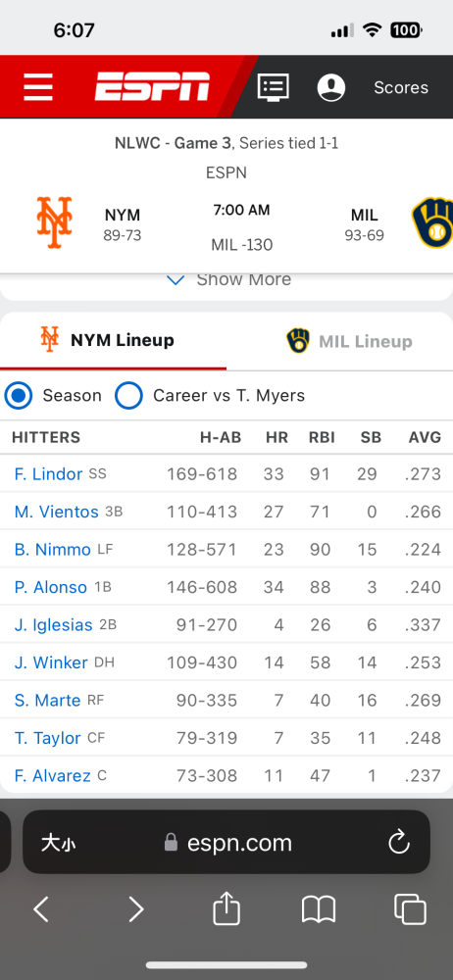Open the watch listings icon

[274, 87]
